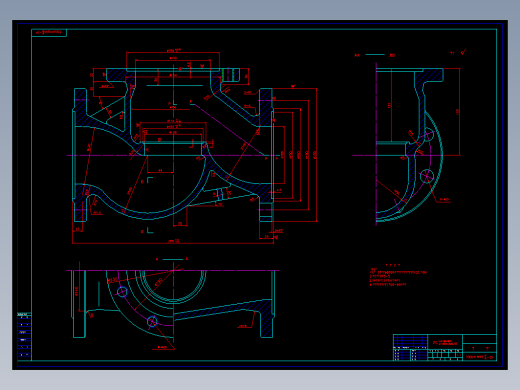Click the overall length dimension under the main view
The width and height of the screenshot is (520, 390).
click(x=174, y=241)
